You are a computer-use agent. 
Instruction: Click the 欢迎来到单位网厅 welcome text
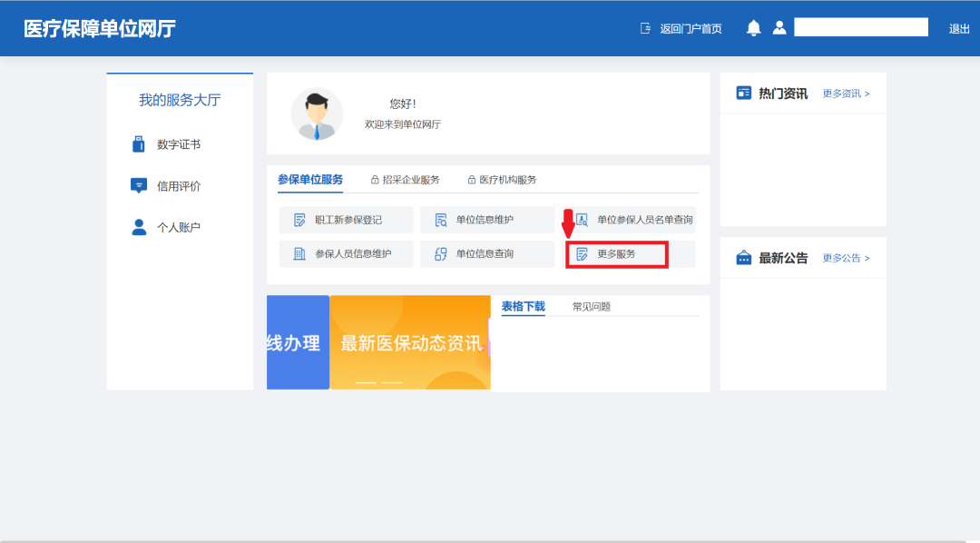(x=403, y=124)
